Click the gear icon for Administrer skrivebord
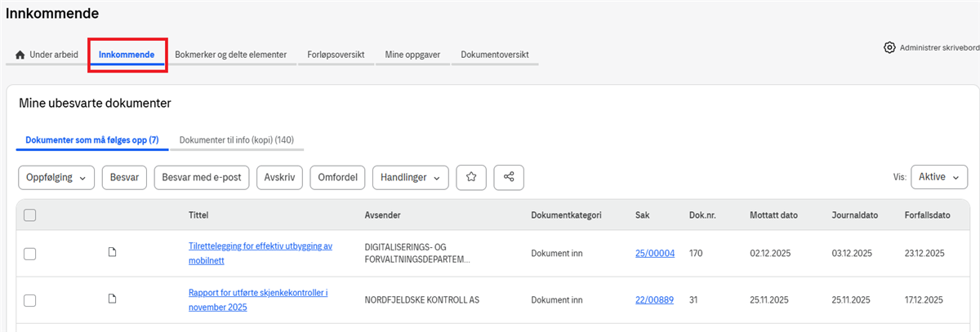Viewport: 980px width, 332px height. click(889, 47)
